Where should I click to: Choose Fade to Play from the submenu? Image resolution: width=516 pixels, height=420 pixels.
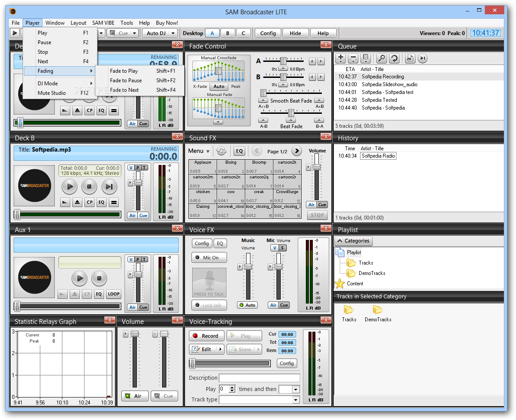[140, 71]
